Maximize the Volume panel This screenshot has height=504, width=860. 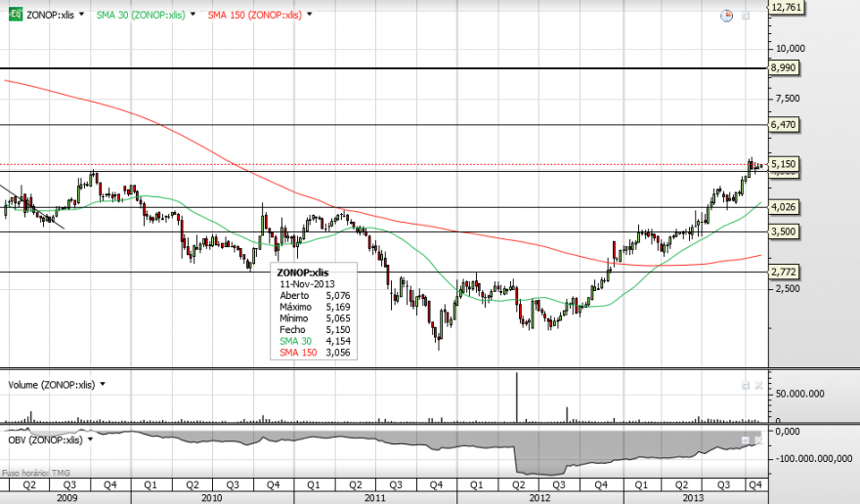(746, 386)
